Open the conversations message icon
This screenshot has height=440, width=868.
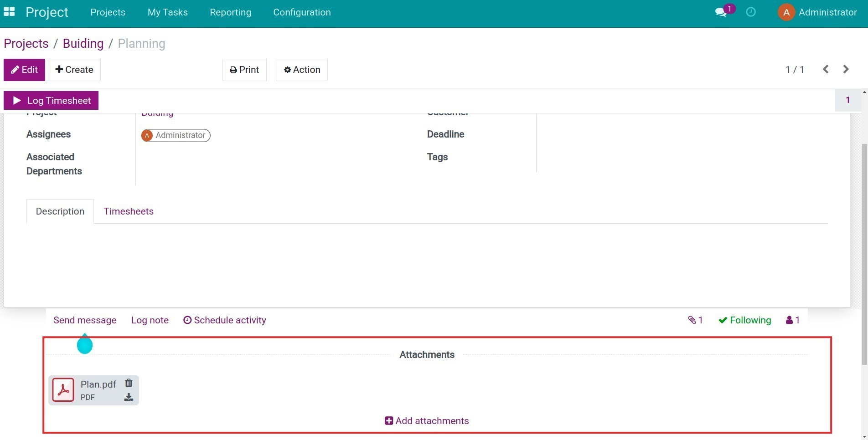click(721, 12)
